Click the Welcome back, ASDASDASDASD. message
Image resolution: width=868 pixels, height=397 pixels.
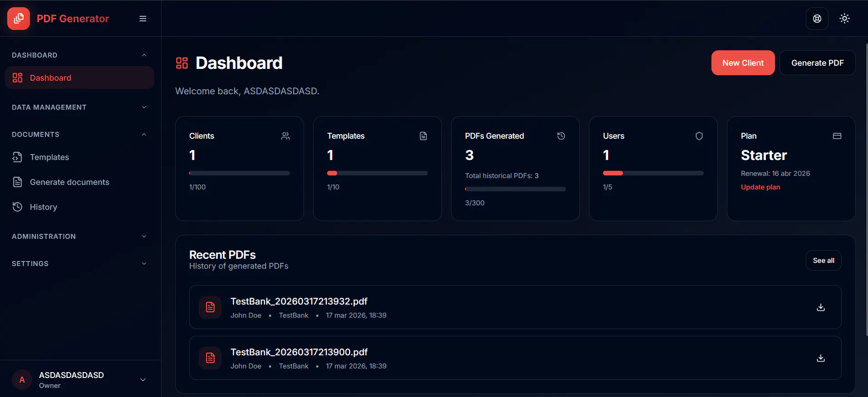click(247, 91)
